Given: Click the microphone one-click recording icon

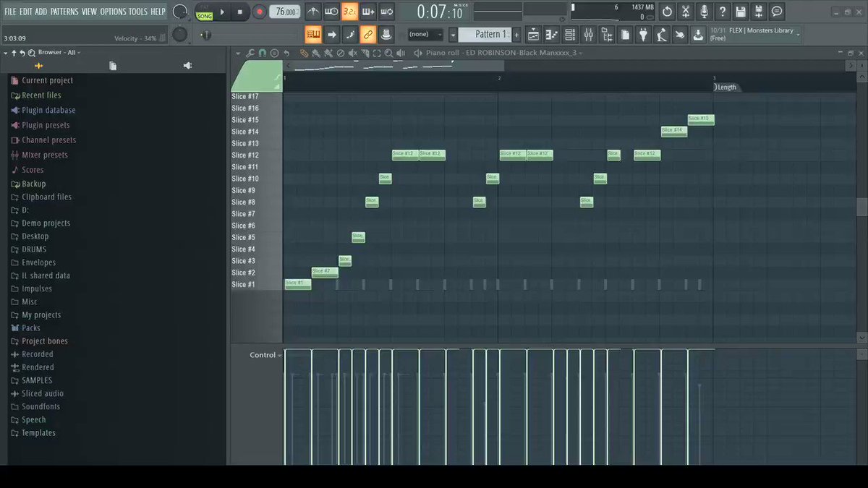Looking at the screenshot, I should click(x=704, y=12).
